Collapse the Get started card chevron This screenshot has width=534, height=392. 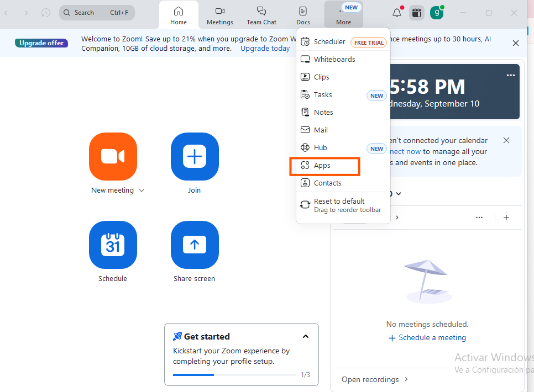[x=306, y=337]
